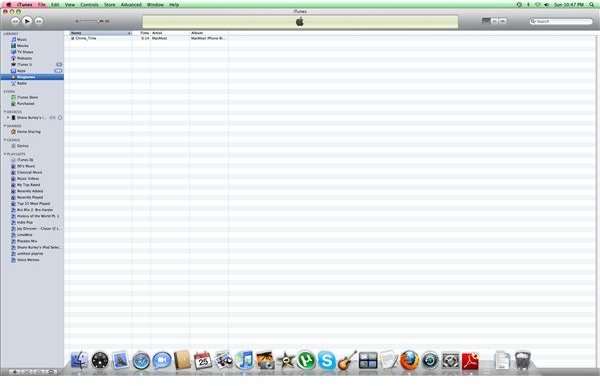The image size is (600, 386).
Task: Collapse the Devices section header
Action: point(5,112)
